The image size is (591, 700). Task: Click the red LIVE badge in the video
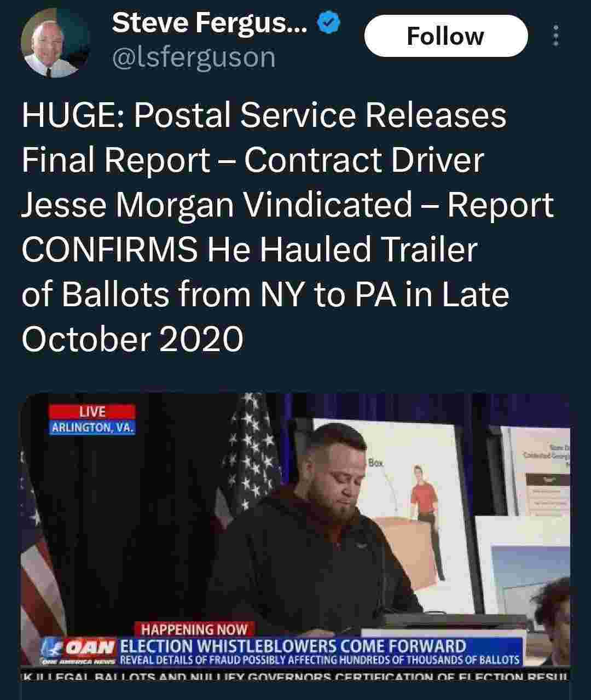pos(92,412)
